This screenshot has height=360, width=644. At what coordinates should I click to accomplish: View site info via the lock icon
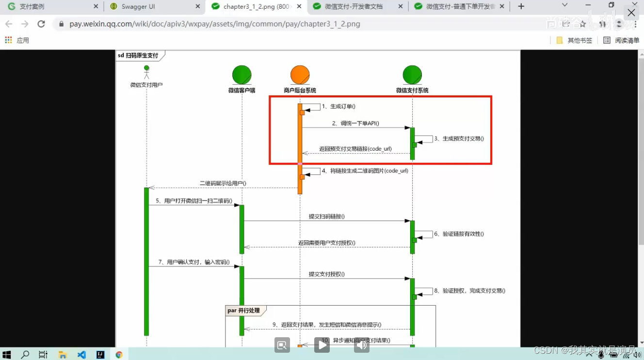click(x=61, y=24)
